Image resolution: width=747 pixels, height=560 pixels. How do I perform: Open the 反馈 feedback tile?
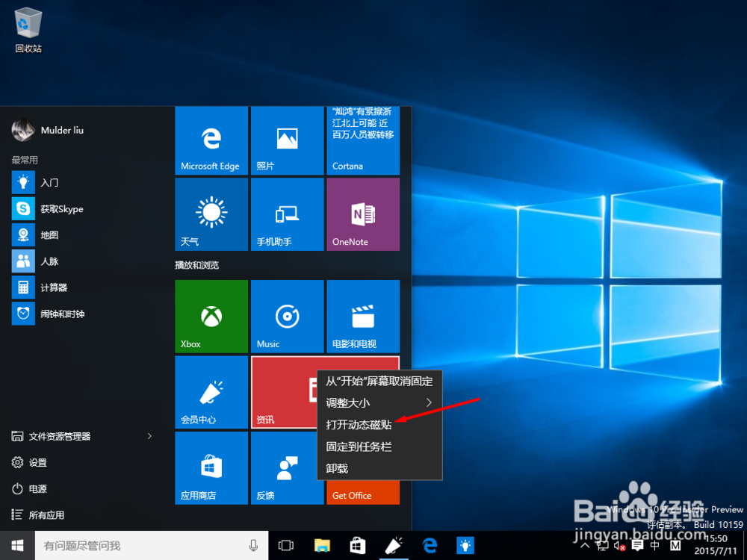(288, 467)
